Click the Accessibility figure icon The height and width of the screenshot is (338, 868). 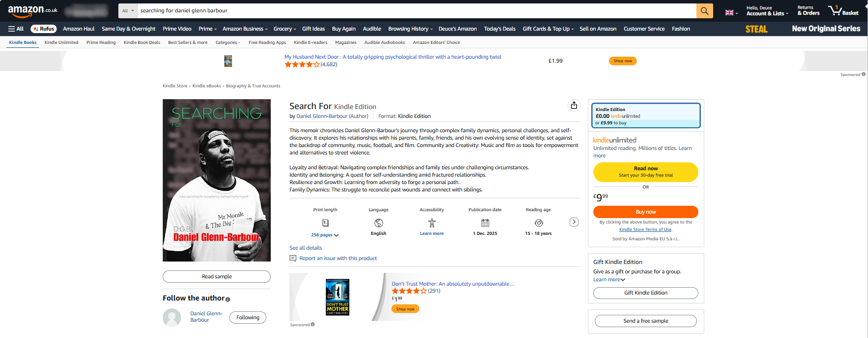coord(432,223)
